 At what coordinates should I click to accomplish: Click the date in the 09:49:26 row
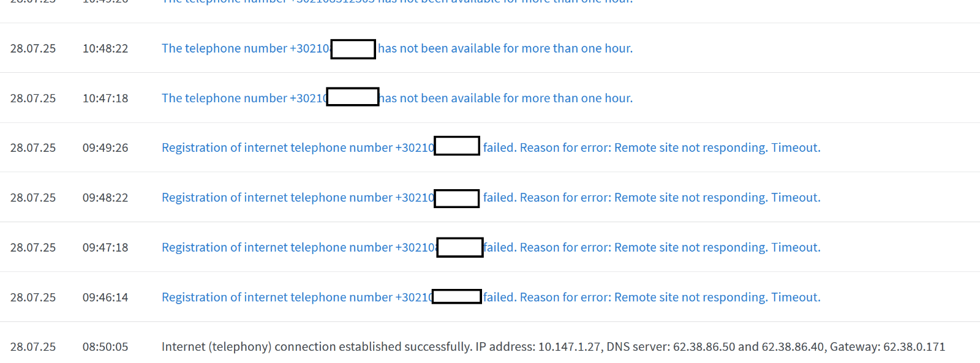click(33, 148)
